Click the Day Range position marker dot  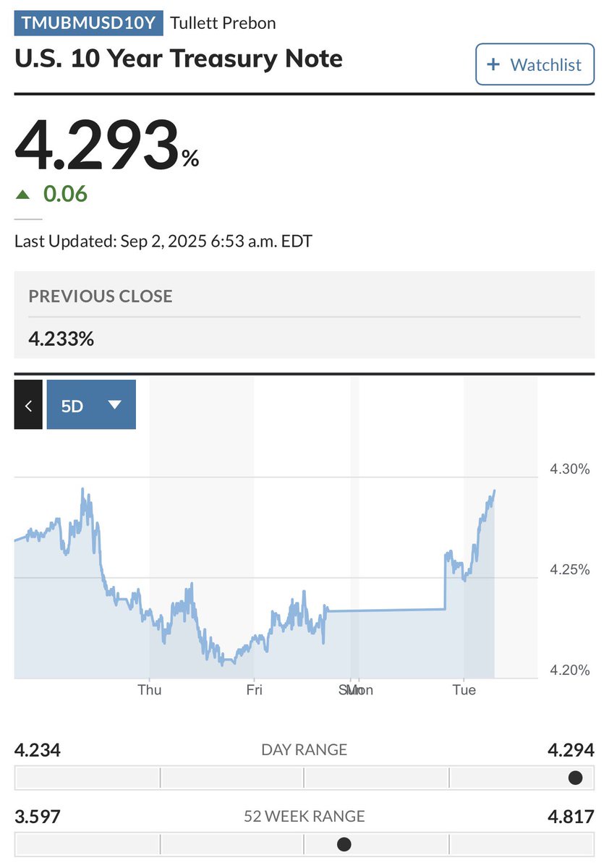click(576, 778)
